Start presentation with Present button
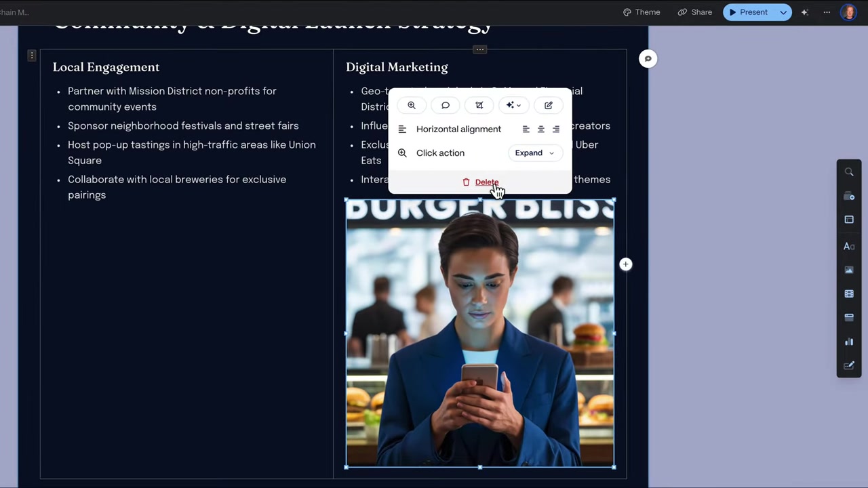Screen dimensions: 868x488 pos(748,12)
